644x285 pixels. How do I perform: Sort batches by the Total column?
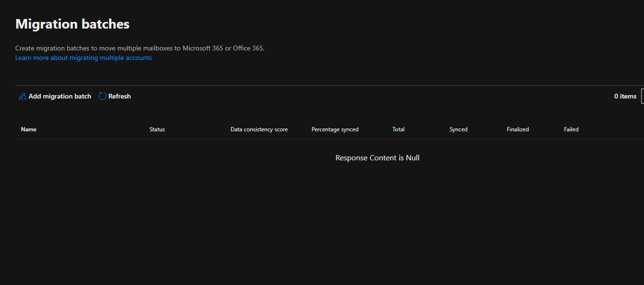(x=398, y=129)
